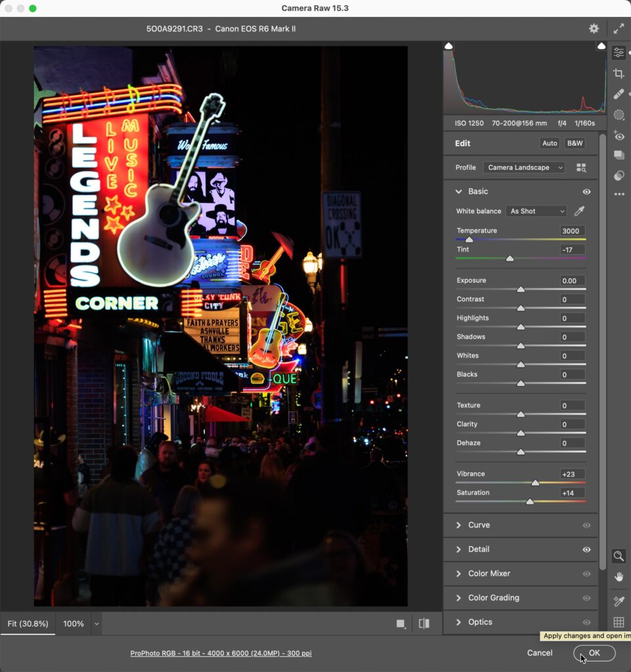
Task: Click the Texture slider handle
Action: pos(521,415)
